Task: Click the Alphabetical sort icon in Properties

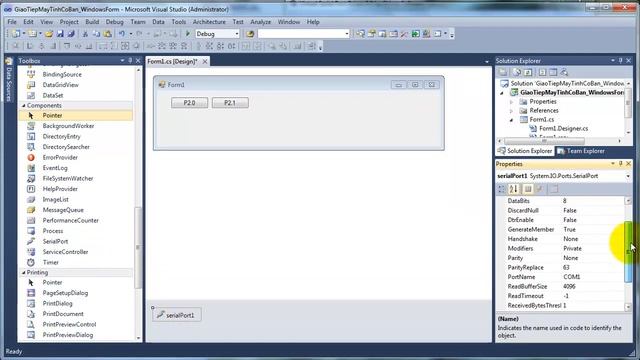Action: [x=513, y=189]
